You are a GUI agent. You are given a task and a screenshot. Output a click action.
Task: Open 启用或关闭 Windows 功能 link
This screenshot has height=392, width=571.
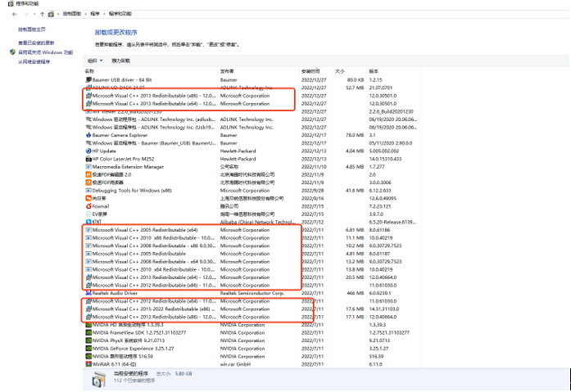(46, 52)
